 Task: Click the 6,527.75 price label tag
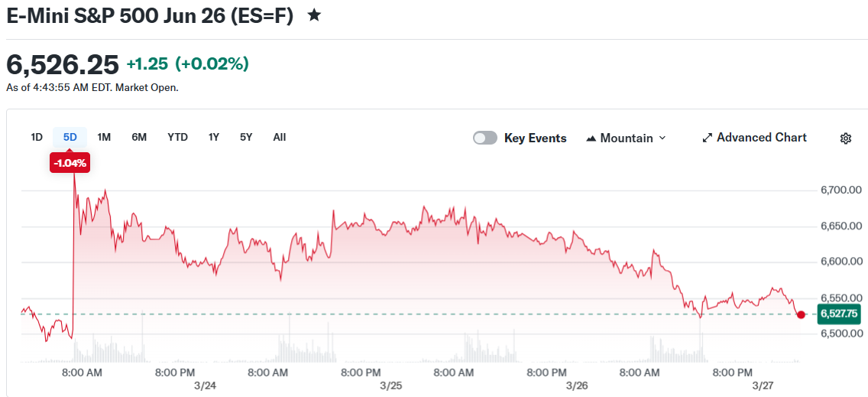point(838,314)
